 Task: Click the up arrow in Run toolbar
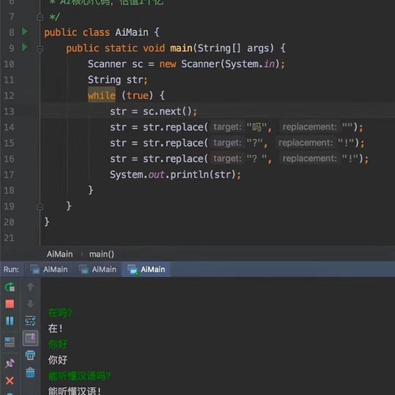coord(30,287)
